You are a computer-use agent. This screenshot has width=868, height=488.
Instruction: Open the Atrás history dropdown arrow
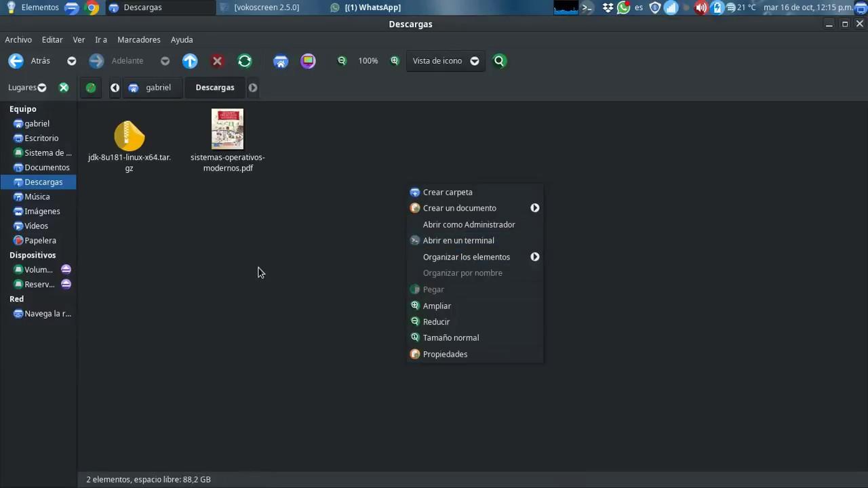click(71, 61)
